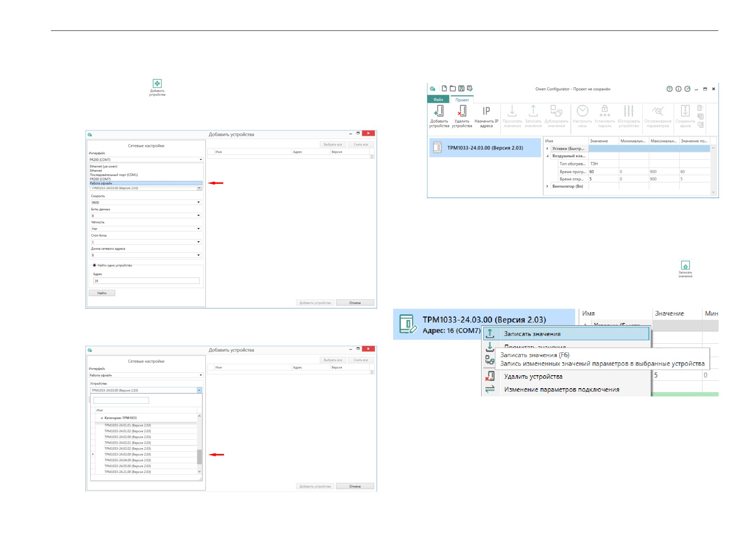Click the open project folder icon
This screenshot has width=756, height=535.
click(453, 89)
